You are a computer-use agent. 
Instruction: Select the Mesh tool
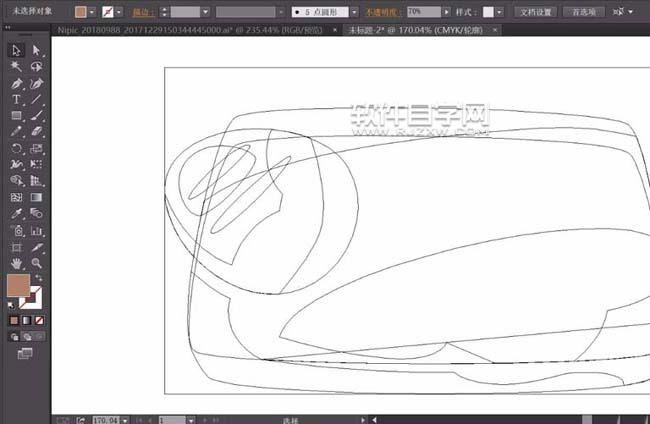point(16,197)
